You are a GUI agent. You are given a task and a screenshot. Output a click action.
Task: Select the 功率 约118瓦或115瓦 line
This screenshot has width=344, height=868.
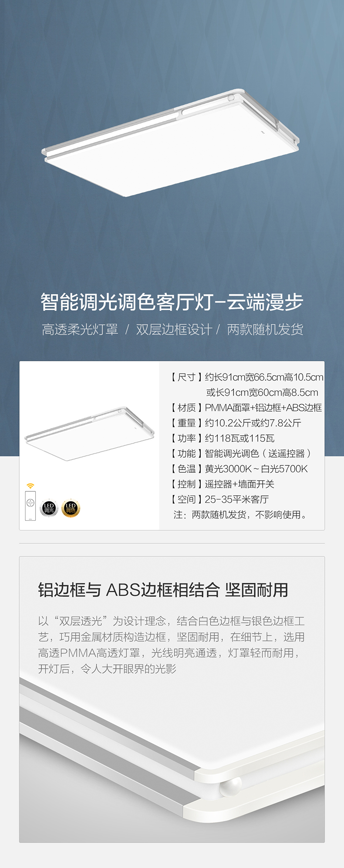pyautogui.click(x=223, y=438)
